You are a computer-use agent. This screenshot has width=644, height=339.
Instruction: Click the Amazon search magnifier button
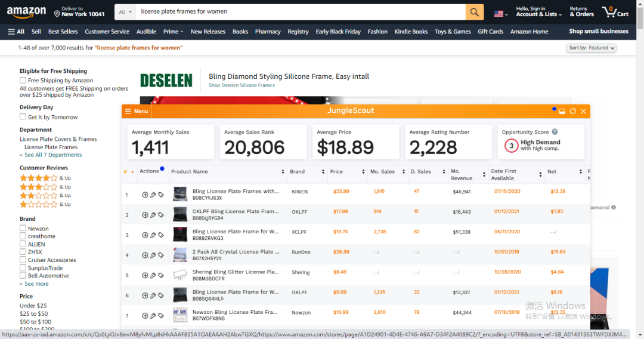475,12
